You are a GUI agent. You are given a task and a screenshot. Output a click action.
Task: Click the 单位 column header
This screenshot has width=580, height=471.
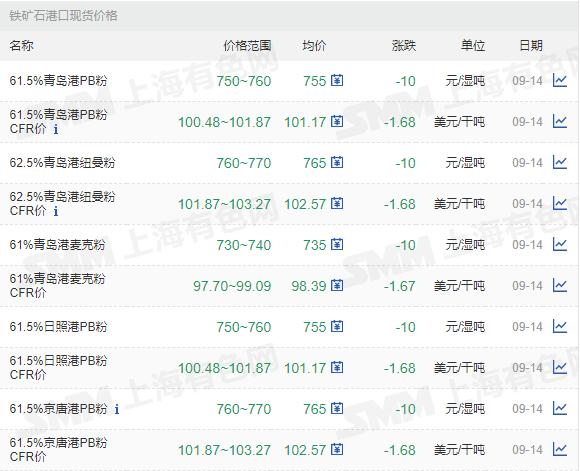pos(473,46)
